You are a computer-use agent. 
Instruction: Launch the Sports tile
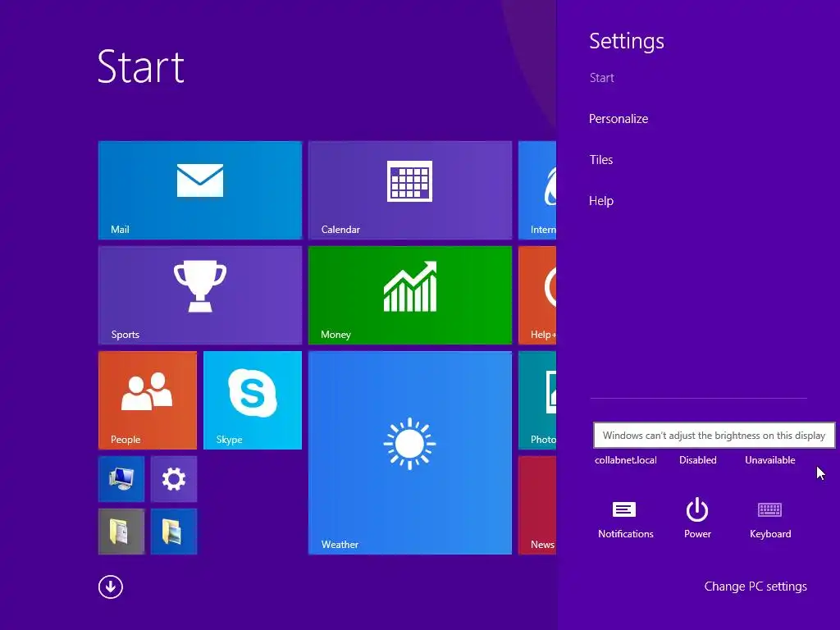click(200, 295)
